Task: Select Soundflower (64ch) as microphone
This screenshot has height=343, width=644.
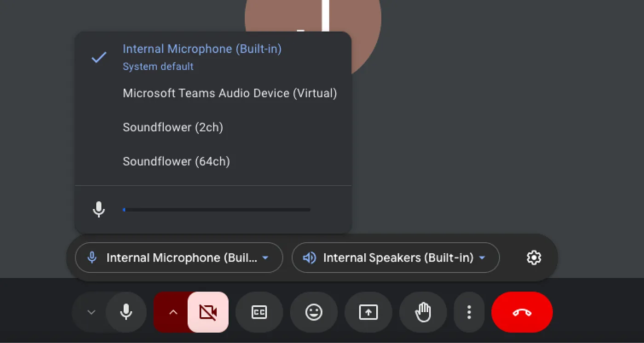Action: (176, 161)
